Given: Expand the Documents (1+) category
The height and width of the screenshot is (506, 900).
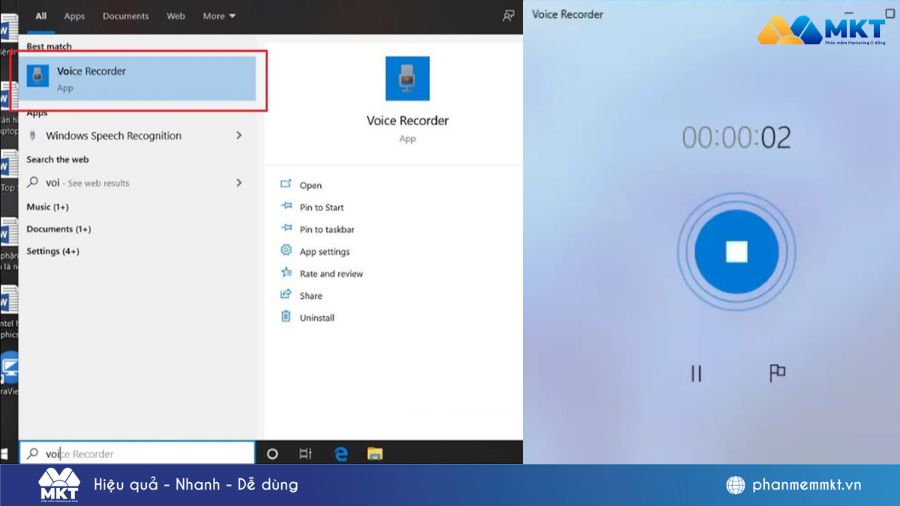Looking at the screenshot, I should pyautogui.click(x=59, y=229).
